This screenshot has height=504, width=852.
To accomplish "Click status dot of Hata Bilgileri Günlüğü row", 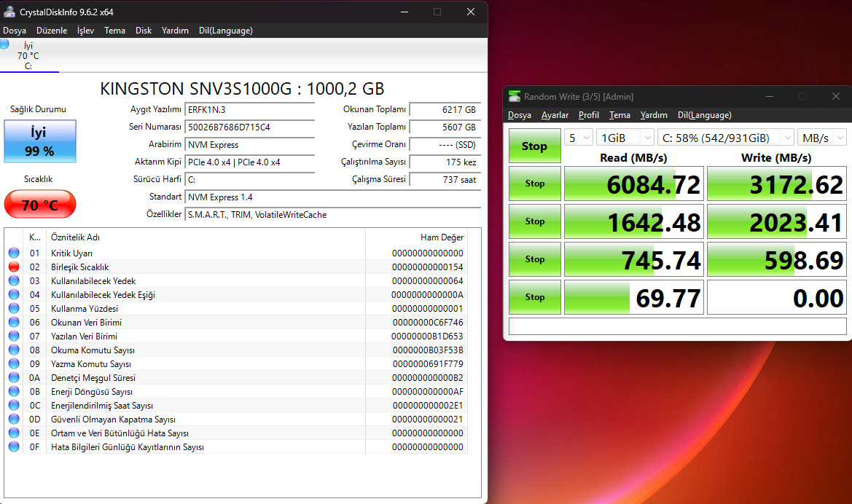I will tap(14, 446).
